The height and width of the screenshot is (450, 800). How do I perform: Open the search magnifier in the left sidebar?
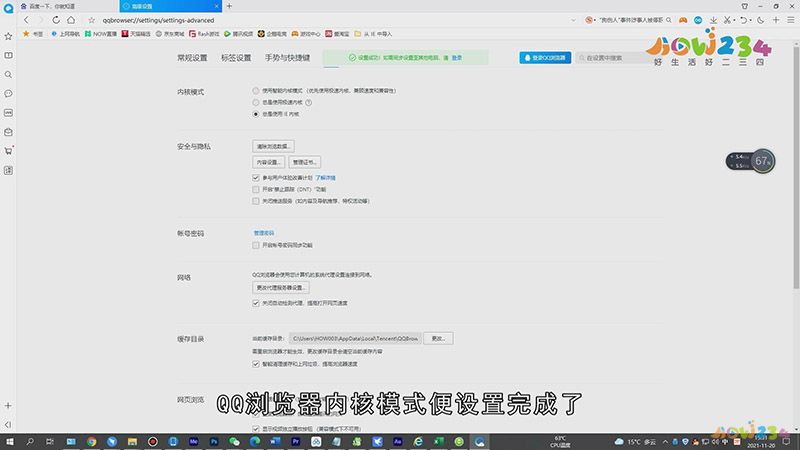[x=8, y=74]
